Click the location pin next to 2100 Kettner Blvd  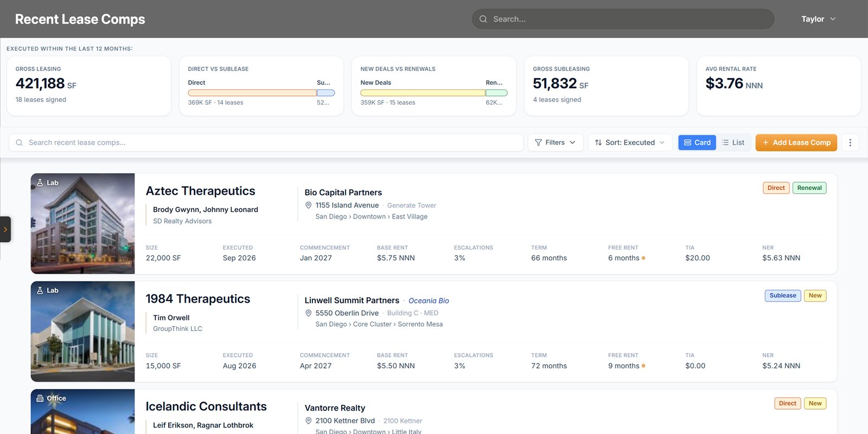pos(309,420)
